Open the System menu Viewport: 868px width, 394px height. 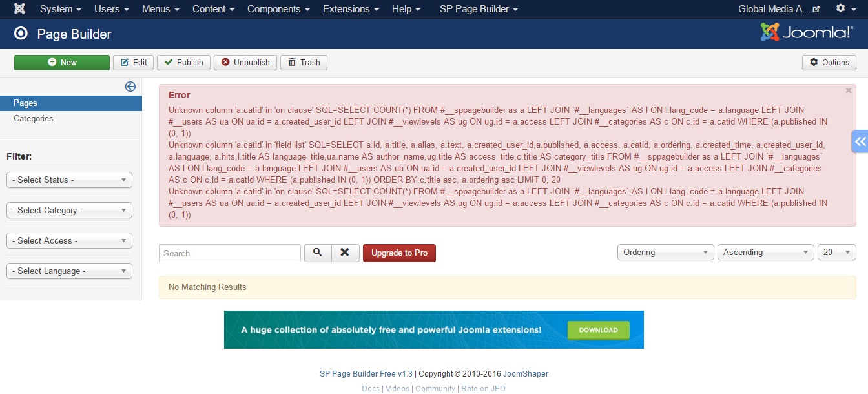(x=61, y=9)
